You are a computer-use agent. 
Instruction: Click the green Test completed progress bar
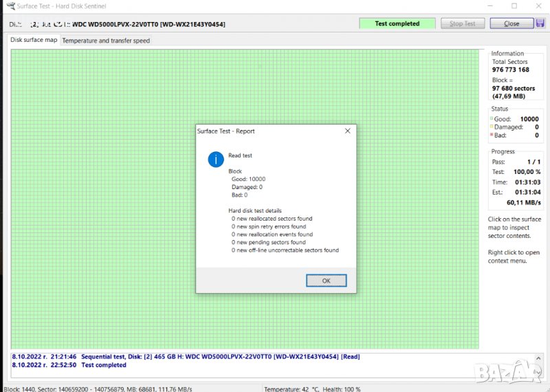[397, 23]
